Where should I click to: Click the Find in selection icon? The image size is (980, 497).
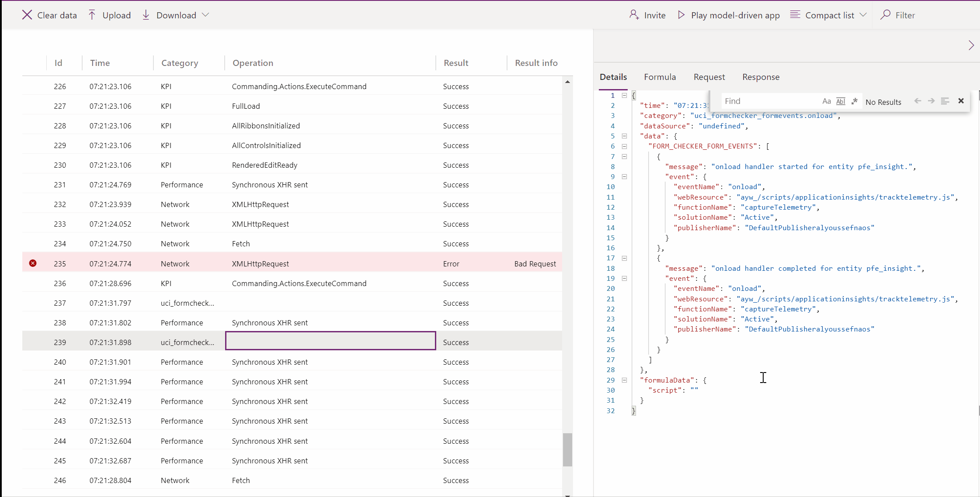pyautogui.click(x=945, y=101)
